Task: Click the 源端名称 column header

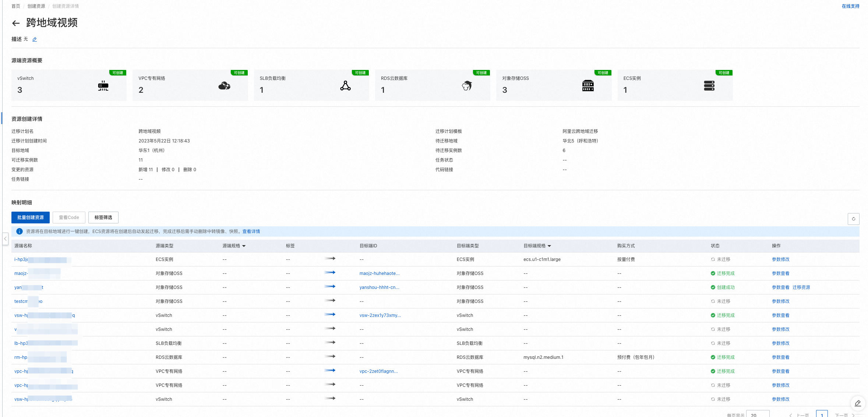Action: (23, 246)
